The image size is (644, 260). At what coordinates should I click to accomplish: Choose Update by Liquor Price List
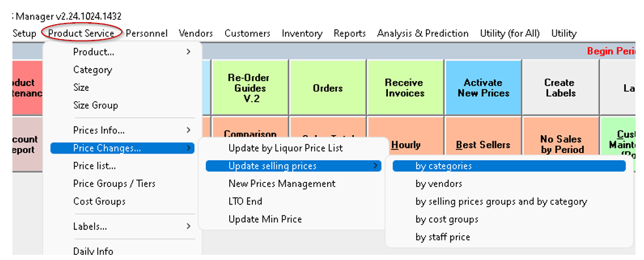click(293, 148)
